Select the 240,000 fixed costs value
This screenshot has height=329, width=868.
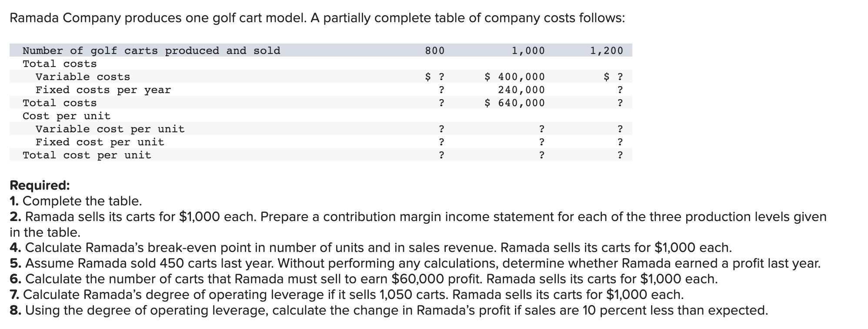click(521, 90)
